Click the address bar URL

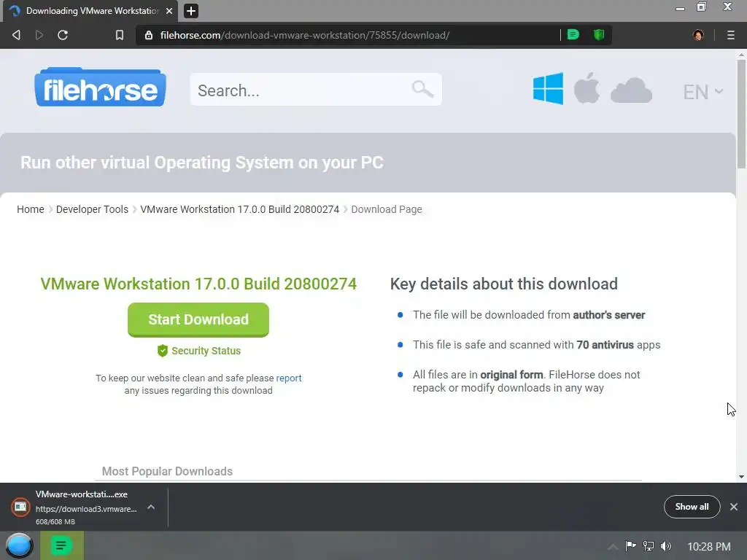click(305, 35)
